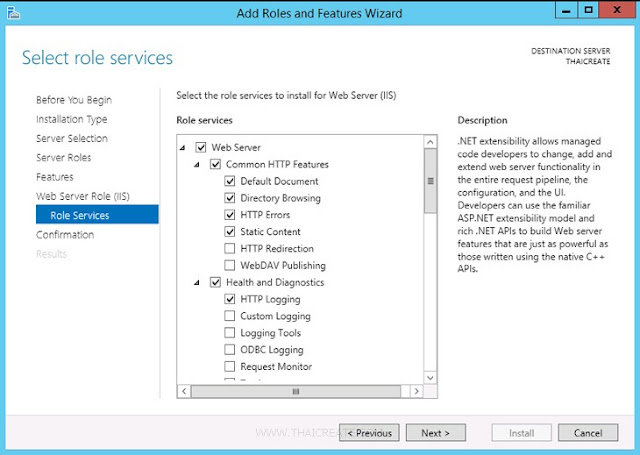Open the Confirmation step in sidebar
The image size is (640, 455).
pyautogui.click(x=65, y=235)
